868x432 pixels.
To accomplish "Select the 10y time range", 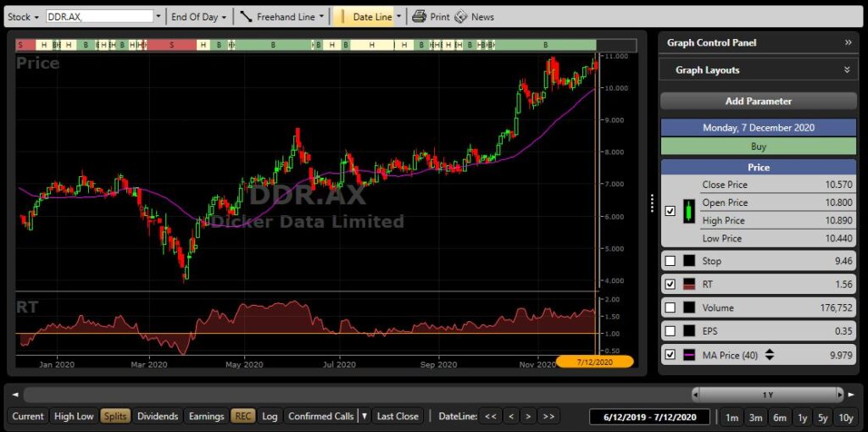I will 846,418.
